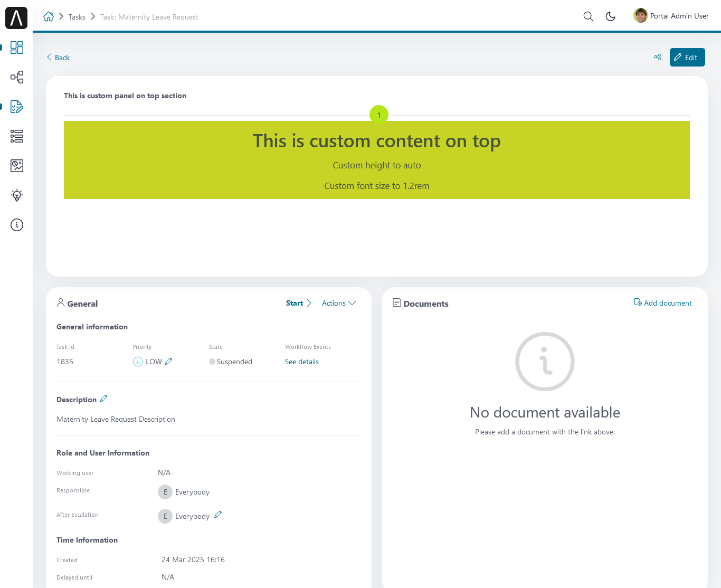Select Task Id value 1835
Screen dimensions: 721x588
click(x=65, y=362)
